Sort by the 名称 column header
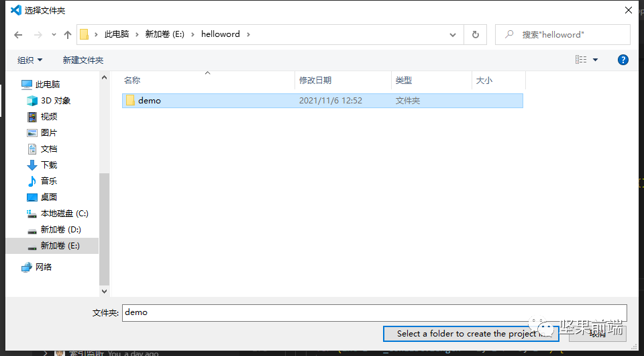Image resolution: width=644 pixels, height=356 pixels. (x=208, y=80)
